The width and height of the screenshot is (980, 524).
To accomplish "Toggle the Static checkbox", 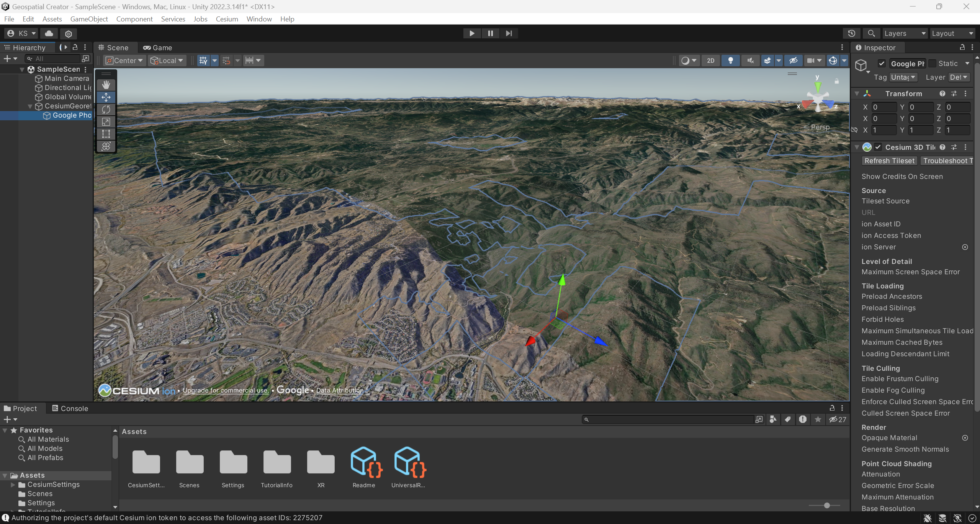I will (x=932, y=64).
